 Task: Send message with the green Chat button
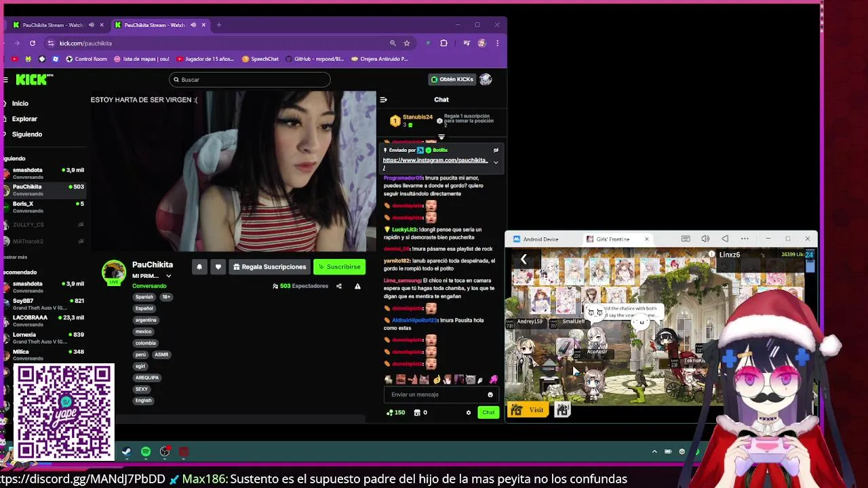pyautogui.click(x=488, y=413)
